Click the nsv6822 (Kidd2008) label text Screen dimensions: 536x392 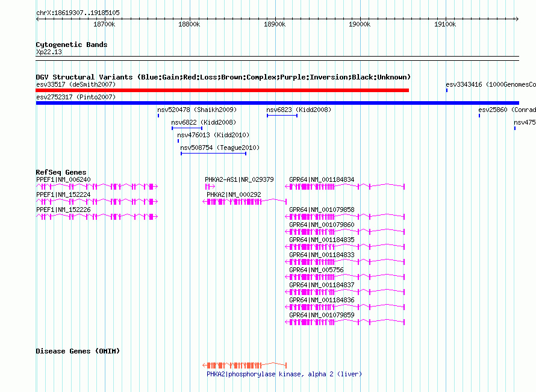[x=204, y=122]
